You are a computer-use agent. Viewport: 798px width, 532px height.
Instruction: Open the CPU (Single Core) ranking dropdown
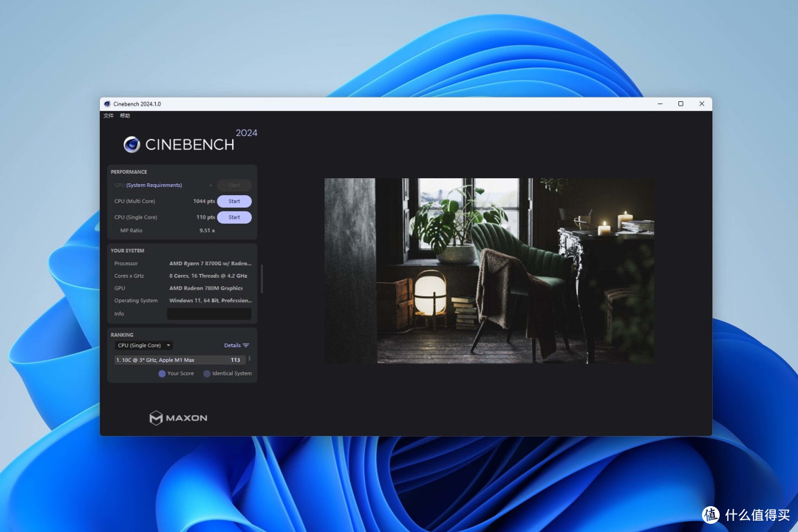(143, 345)
